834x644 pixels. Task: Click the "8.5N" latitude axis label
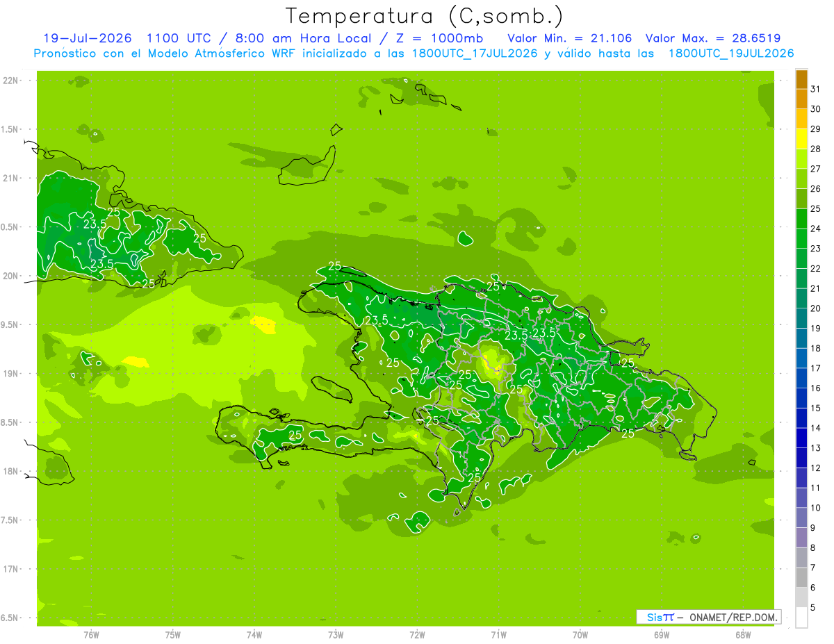[x=10, y=422]
